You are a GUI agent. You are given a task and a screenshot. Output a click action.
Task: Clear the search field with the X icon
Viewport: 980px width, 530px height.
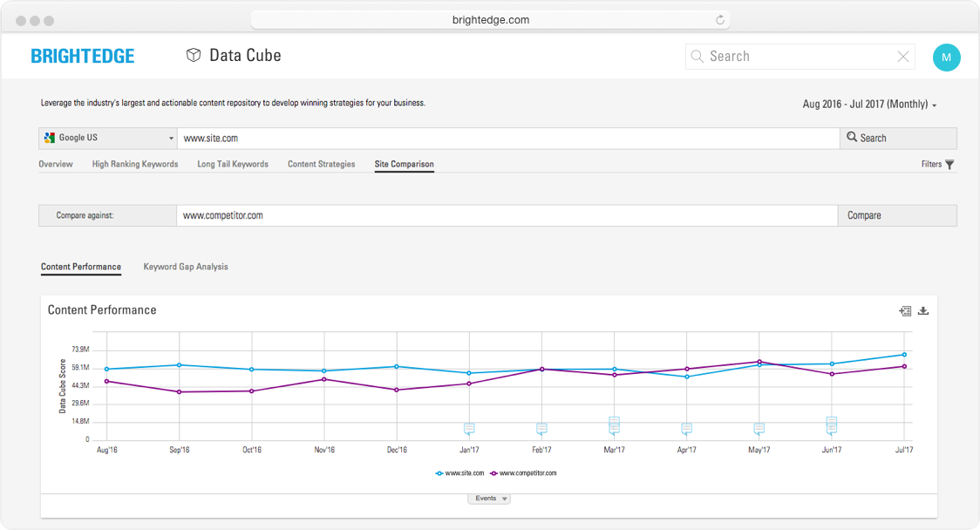(x=903, y=57)
